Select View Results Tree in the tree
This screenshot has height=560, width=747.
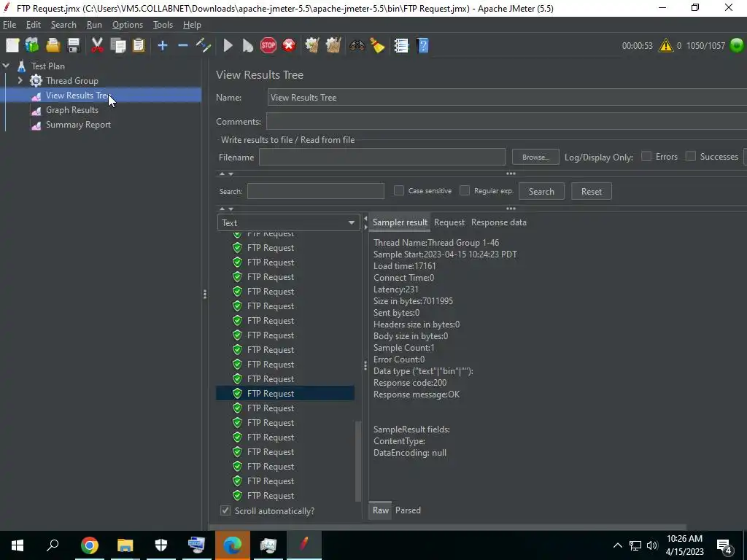pyautogui.click(x=78, y=96)
